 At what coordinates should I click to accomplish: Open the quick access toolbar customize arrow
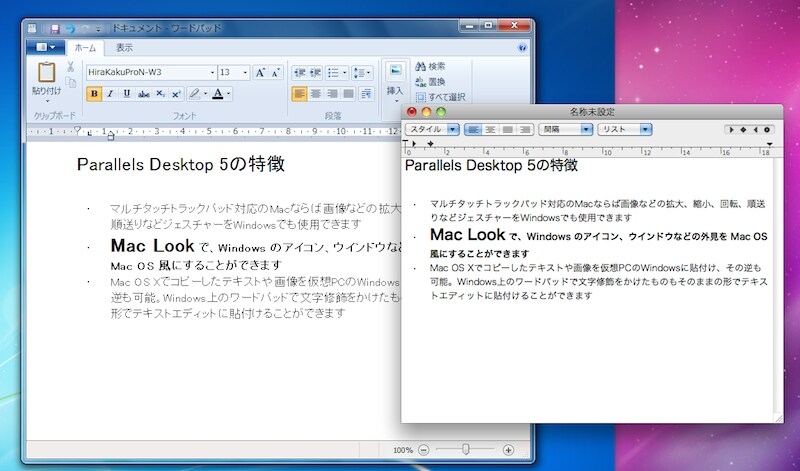click(98, 29)
